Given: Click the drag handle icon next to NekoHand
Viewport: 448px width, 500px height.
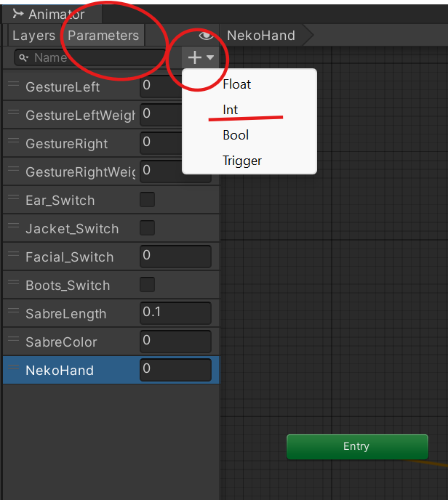Looking at the screenshot, I should 13,368.
